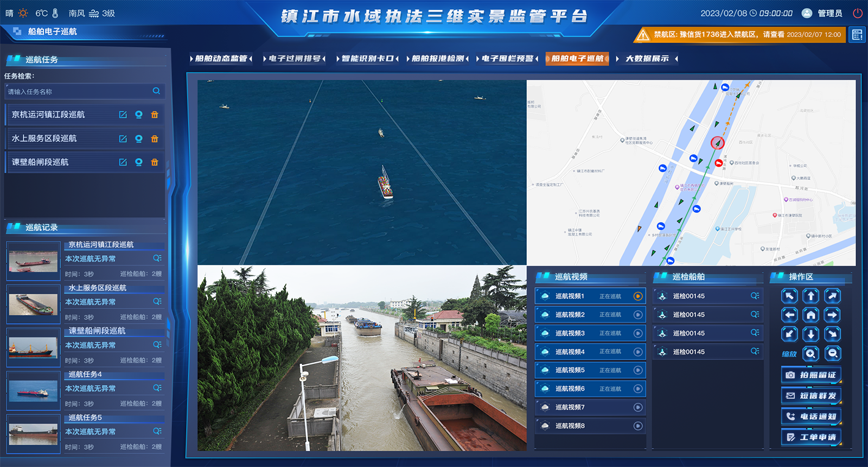This screenshot has width=868, height=467.
Task: Click the power icon in the top-right corner
Action: pos(858,13)
